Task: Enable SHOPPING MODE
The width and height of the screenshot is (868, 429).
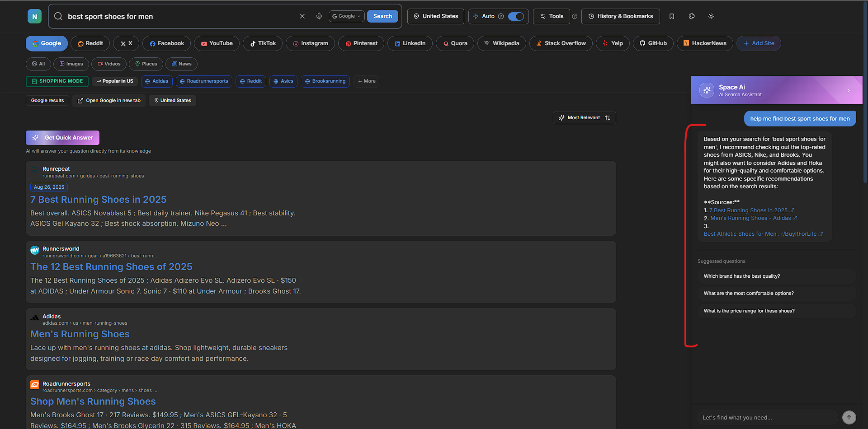Action: point(57,81)
